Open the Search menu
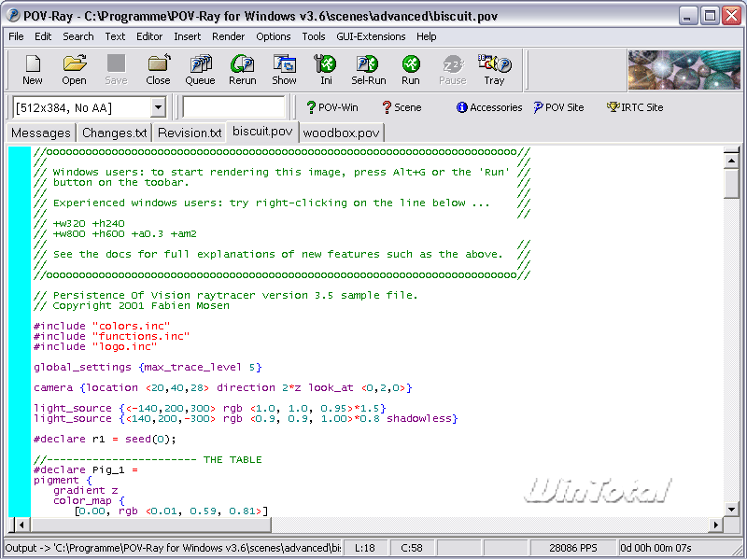Viewport: 747px width, 560px height. click(78, 36)
